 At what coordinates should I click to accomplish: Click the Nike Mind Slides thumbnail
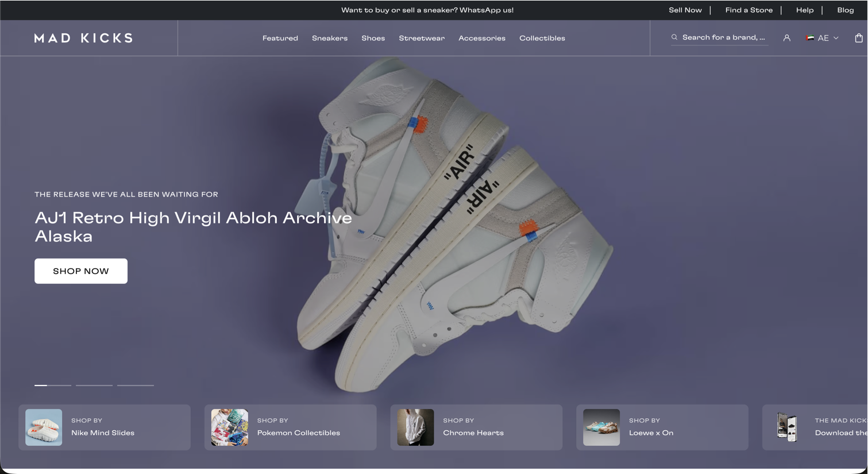[44, 427]
